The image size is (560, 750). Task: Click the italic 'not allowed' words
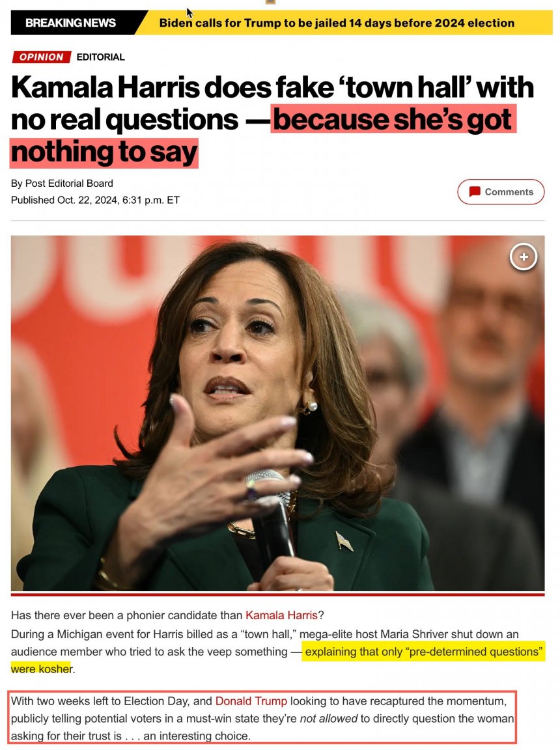329,719
